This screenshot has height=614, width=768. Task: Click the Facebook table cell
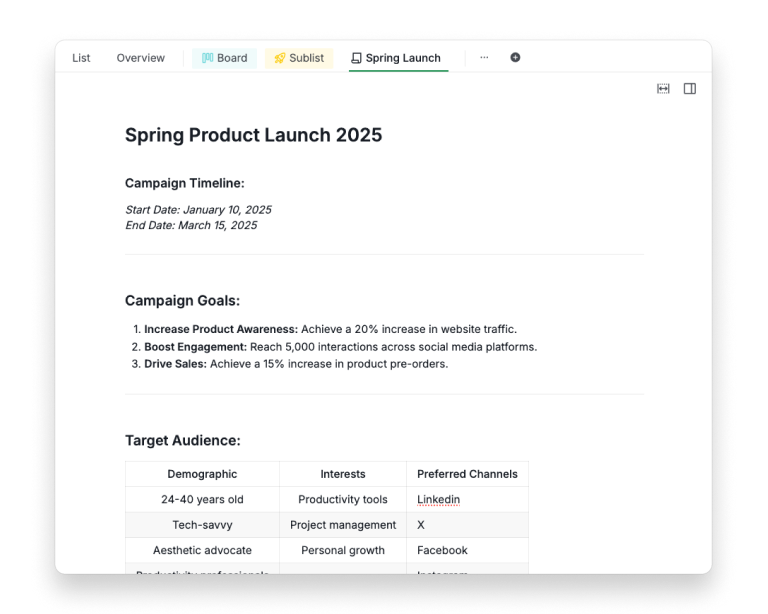442,550
